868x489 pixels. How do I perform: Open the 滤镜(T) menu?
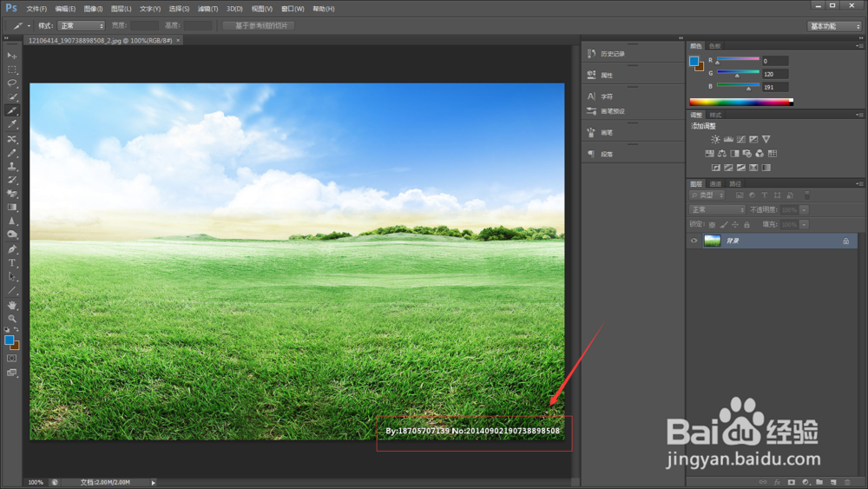tap(207, 9)
